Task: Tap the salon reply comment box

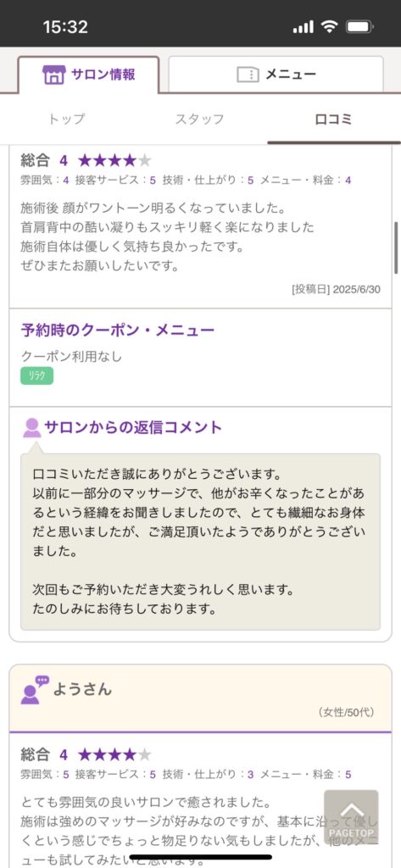Action: tap(200, 542)
